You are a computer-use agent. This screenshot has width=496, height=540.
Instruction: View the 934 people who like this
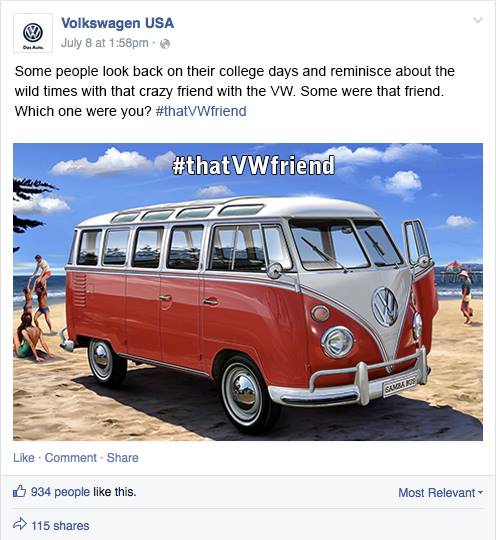83,492
